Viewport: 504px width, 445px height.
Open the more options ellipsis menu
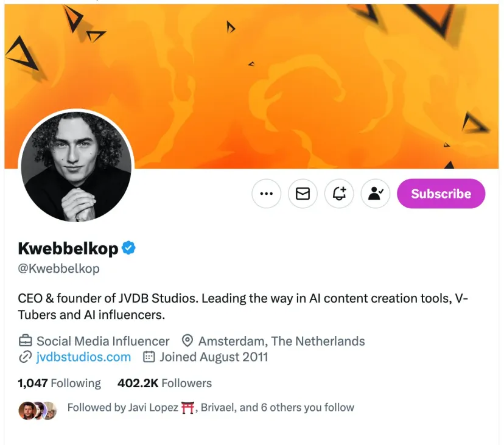pyautogui.click(x=266, y=194)
